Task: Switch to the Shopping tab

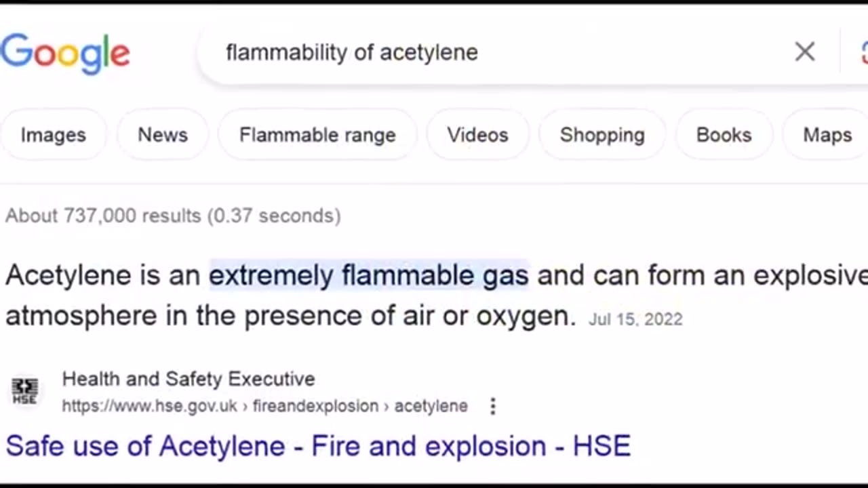Action: pyautogui.click(x=602, y=135)
